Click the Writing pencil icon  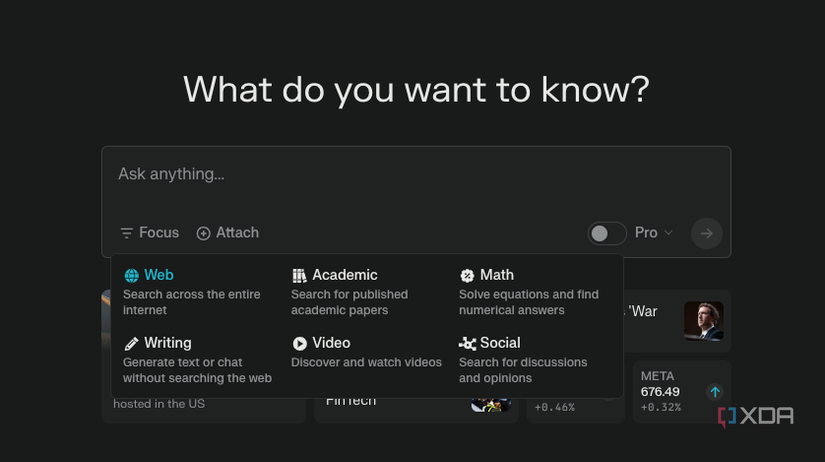(x=131, y=343)
